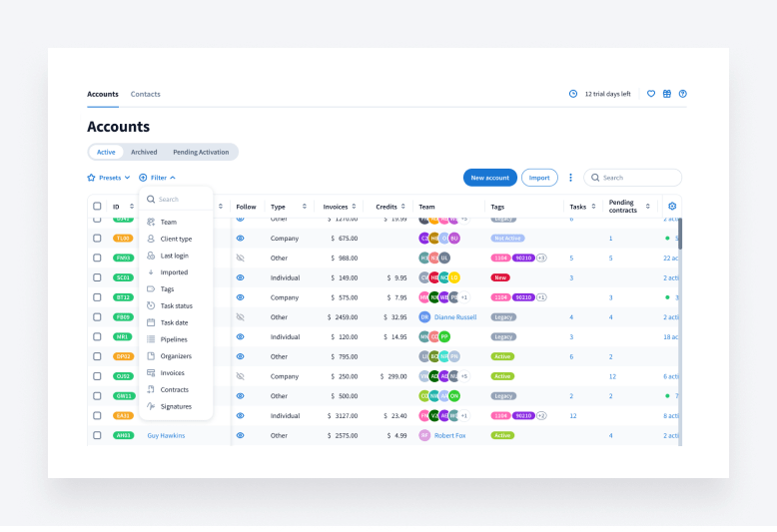Image resolution: width=777 pixels, height=532 pixels.
Task: Check the checkbox for row AH03
Action: pos(97,435)
